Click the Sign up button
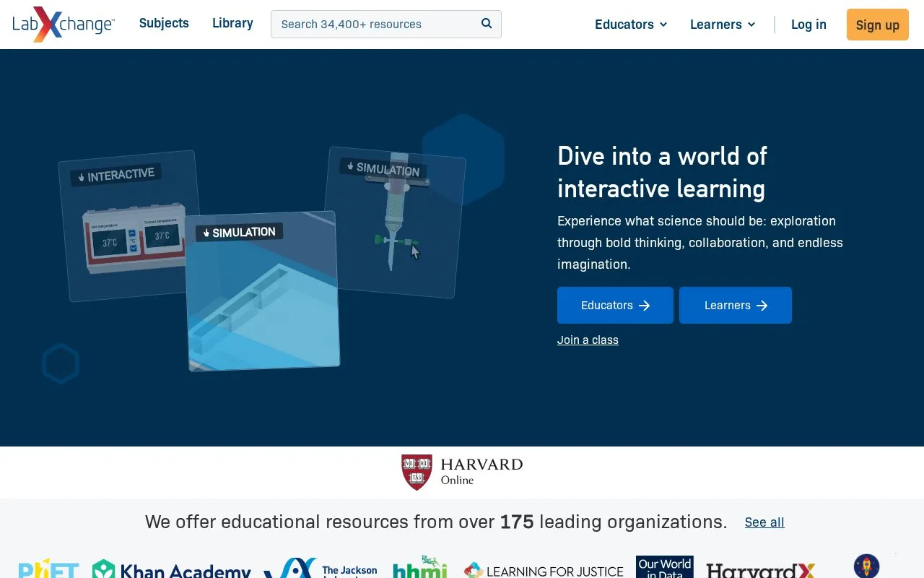The height and width of the screenshot is (578, 924). pos(878,25)
